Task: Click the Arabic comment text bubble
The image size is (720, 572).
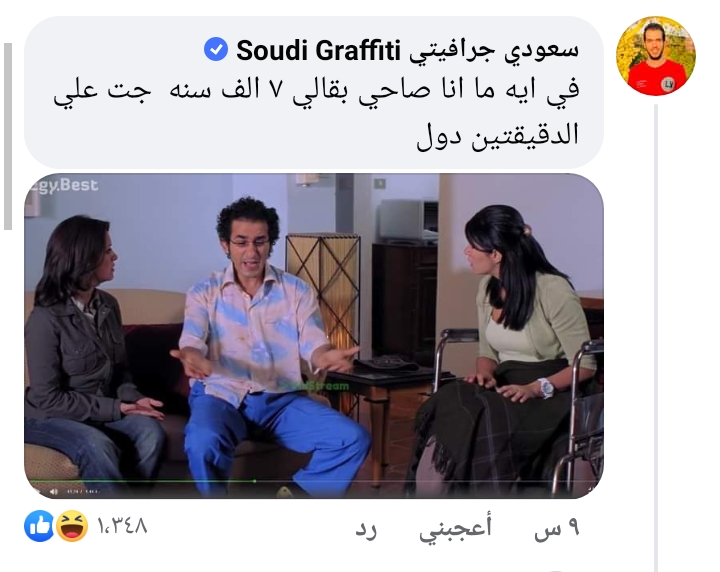Action: (x=314, y=92)
